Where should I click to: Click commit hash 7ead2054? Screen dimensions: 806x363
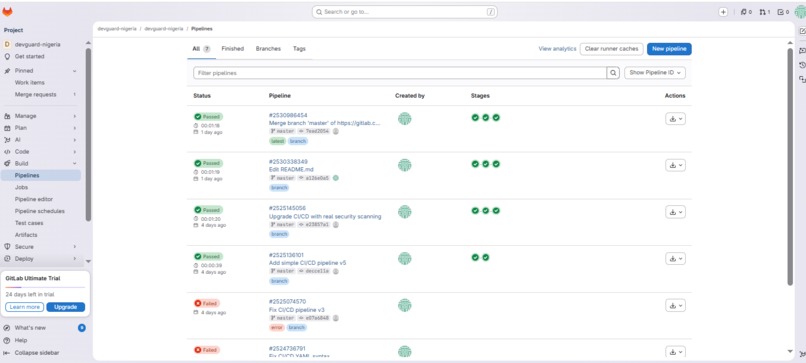316,131
